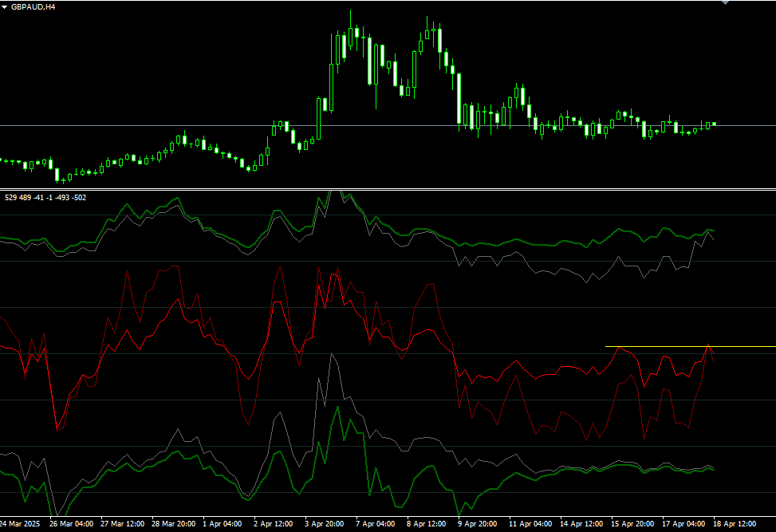Click the 8 Apr 12:00 time label
Image resolution: width=776 pixels, height=532 pixels.
point(426,523)
